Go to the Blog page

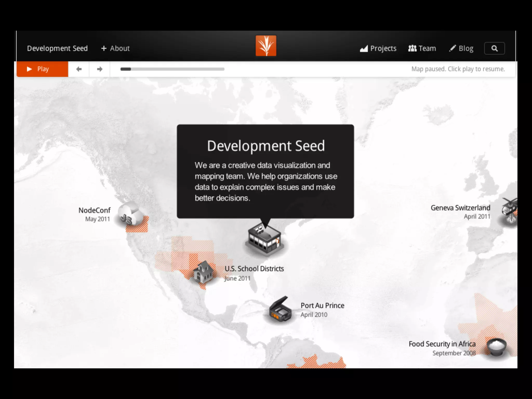click(x=461, y=48)
